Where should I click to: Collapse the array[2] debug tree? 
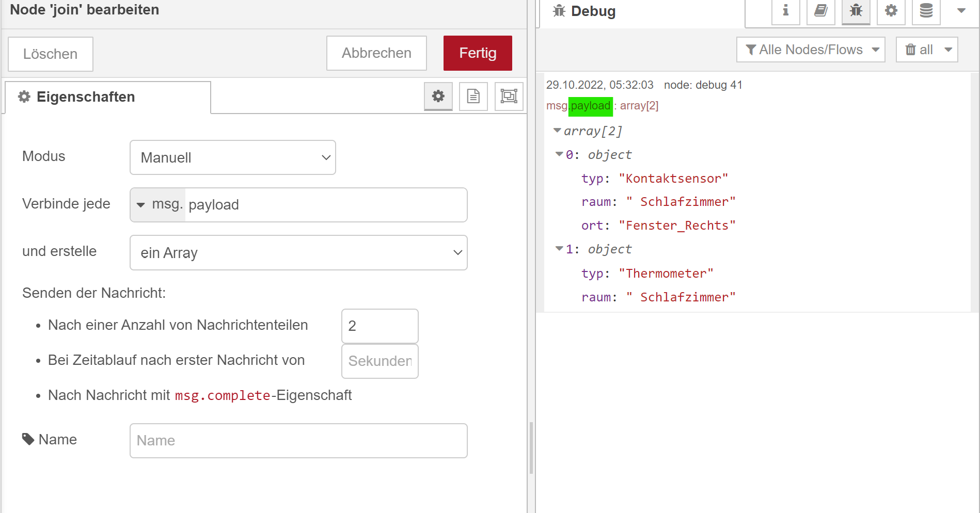click(557, 131)
